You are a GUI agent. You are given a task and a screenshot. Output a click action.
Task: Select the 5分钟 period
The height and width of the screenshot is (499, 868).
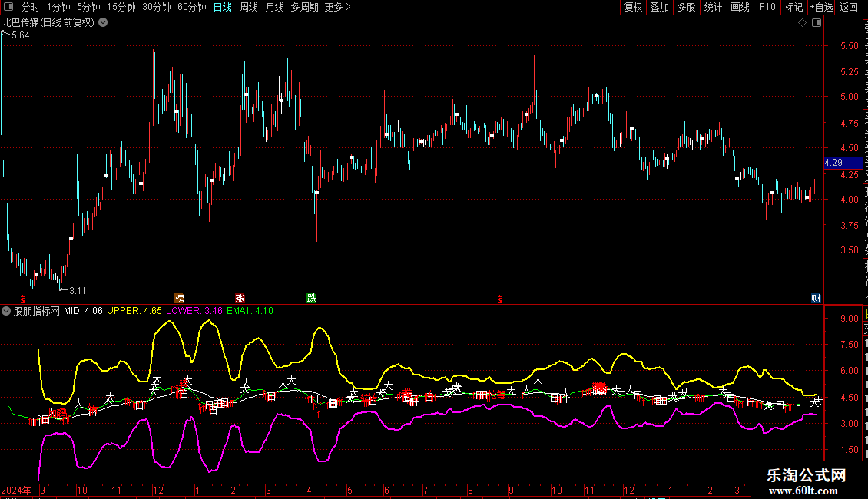click(88, 7)
